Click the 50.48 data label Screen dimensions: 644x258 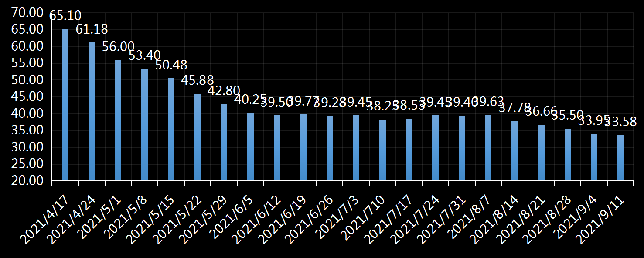[x=171, y=65]
